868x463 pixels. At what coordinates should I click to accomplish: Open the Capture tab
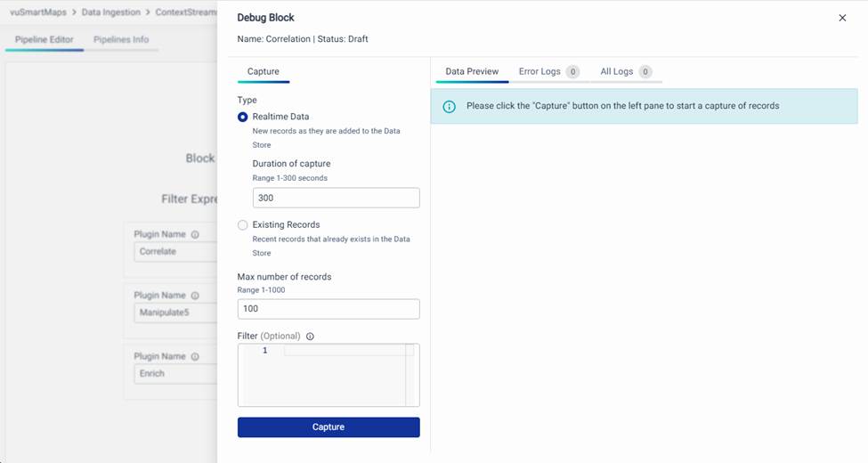(264, 71)
